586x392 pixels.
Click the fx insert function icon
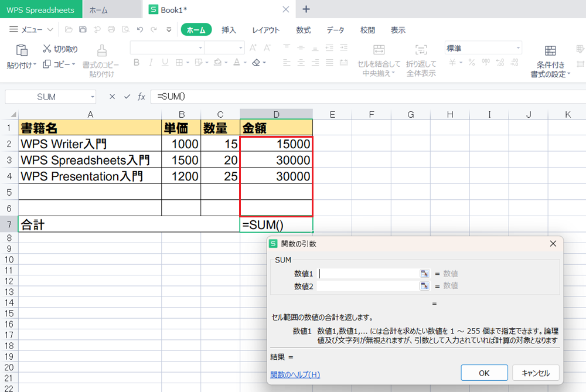tap(141, 97)
